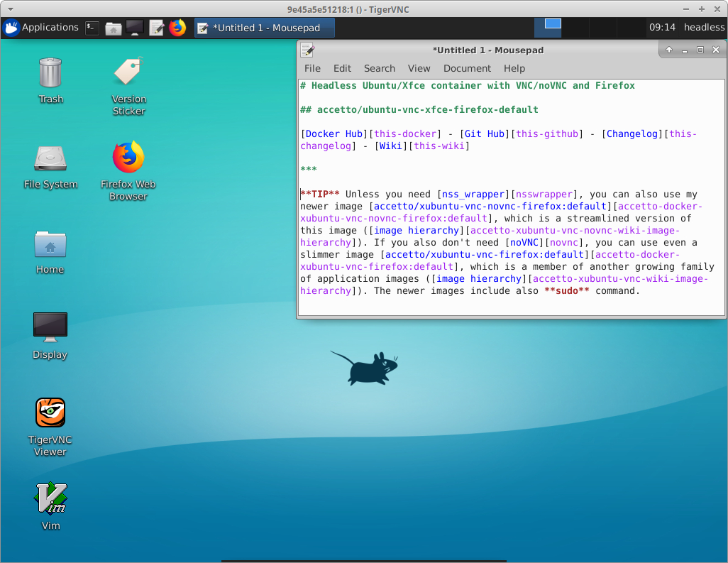The image size is (728, 563).
Task: Open the Applications menu
Action: click(x=41, y=28)
